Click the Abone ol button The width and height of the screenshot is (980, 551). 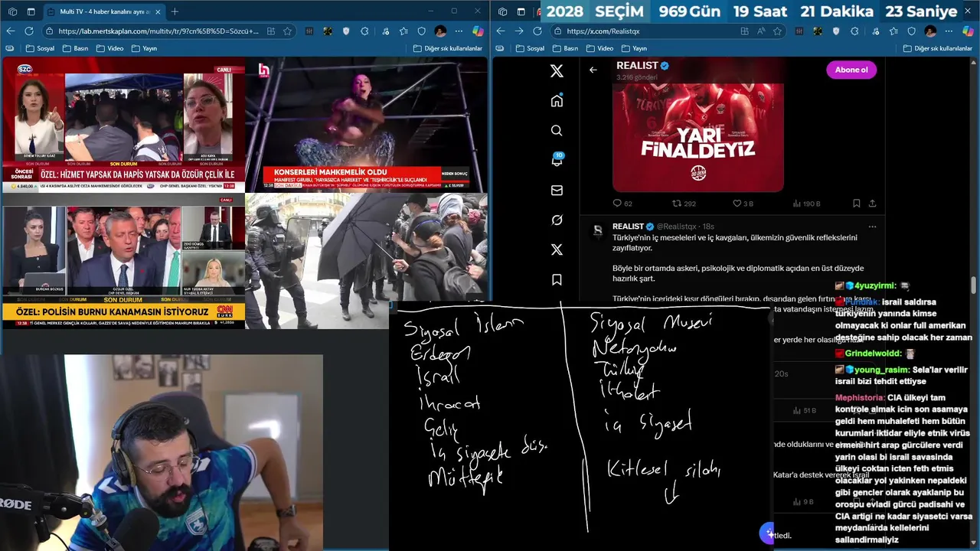[851, 70]
